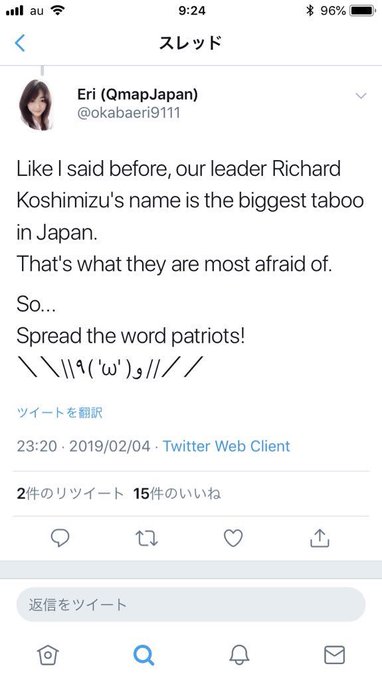
Task: Tap the reply speech bubble icon
Action: (60, 539)
